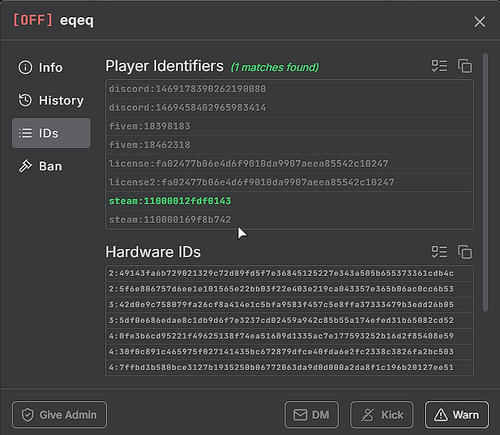This screenshot has height=435, width=500.
Task: Select the first hardware ID starting 2:49143
Action: pyautogui.click(x=289, y=273)
